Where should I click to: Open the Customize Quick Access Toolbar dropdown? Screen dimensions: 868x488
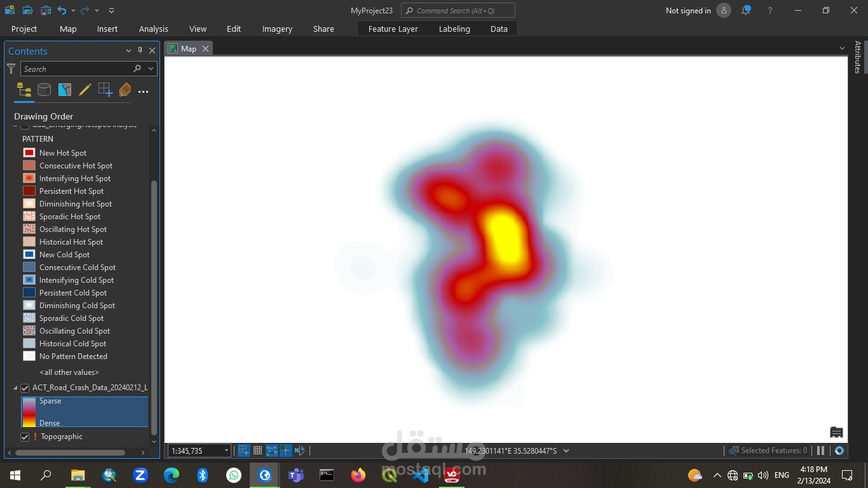[x=111, y=11]
